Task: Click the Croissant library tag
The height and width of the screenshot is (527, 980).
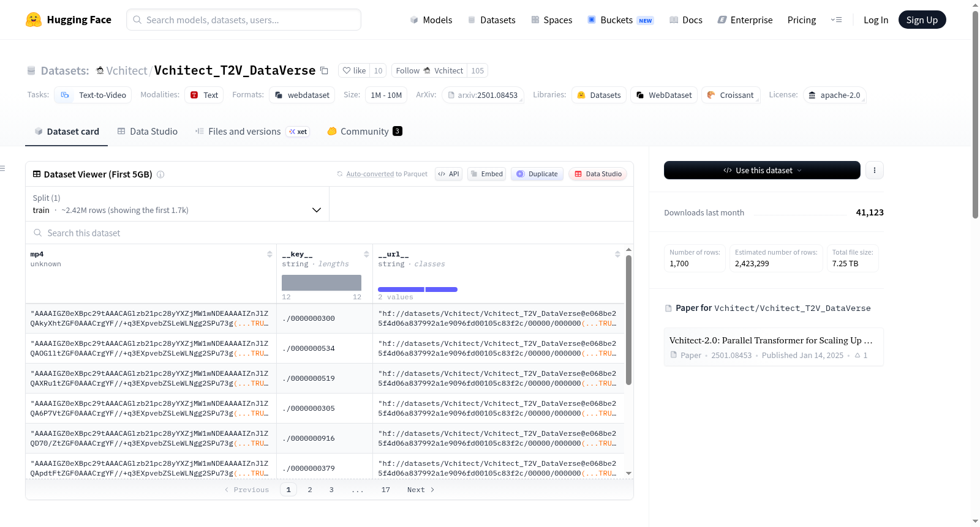Action: tap(731, 95)
